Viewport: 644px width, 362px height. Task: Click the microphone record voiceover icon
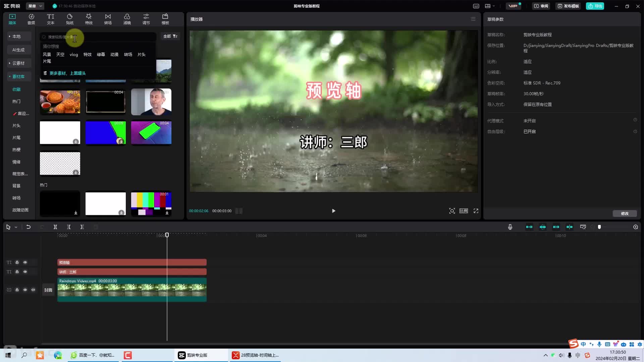point(510,227)
